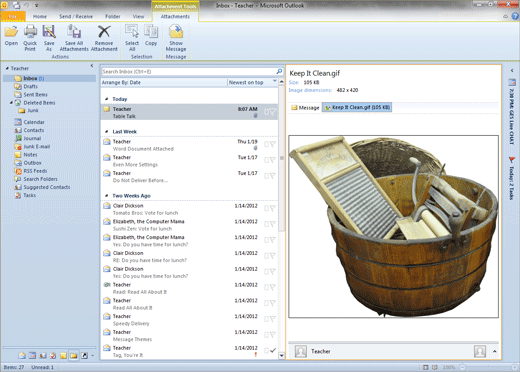
Task: Expand the To-Do Bar
Action: (512, 71)
